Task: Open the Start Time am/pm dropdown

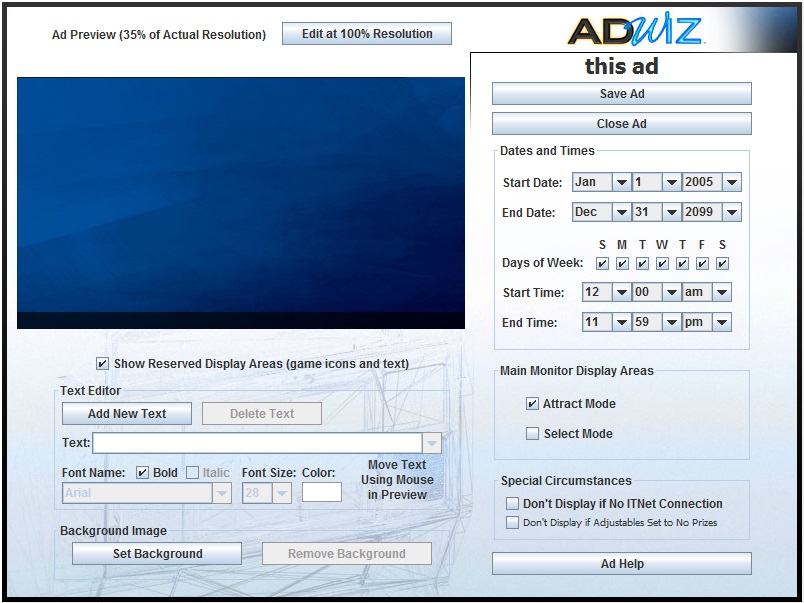Action: (x=722, y=292)
